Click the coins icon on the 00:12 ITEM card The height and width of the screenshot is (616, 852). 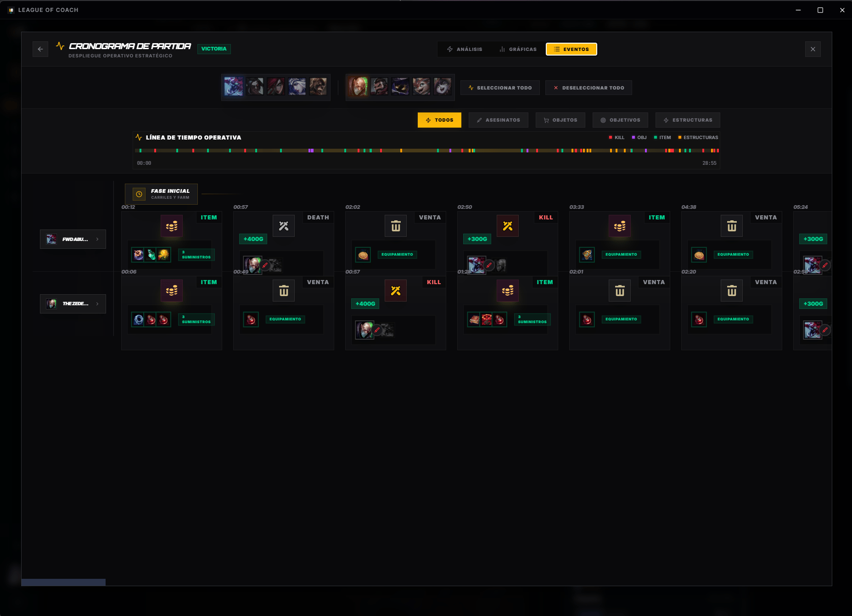click(172, 226)
